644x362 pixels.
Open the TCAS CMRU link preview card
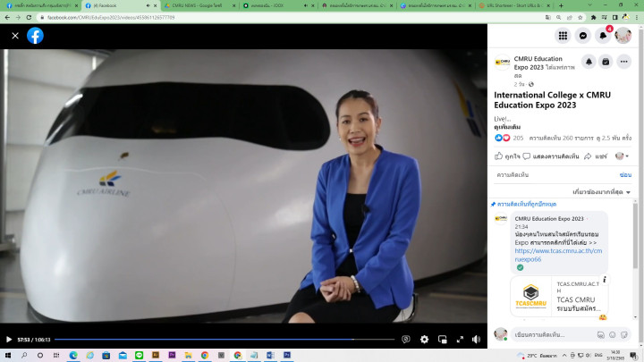[559, 297]
